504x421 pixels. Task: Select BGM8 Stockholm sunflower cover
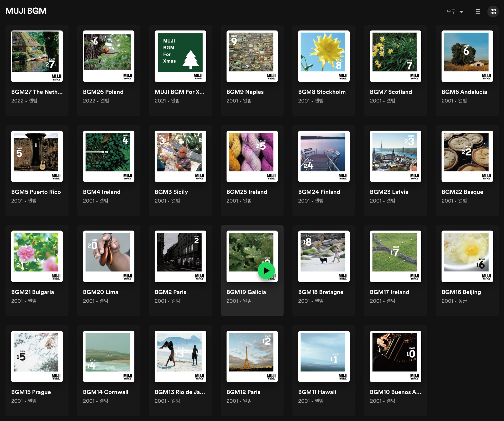pos(324,56)
